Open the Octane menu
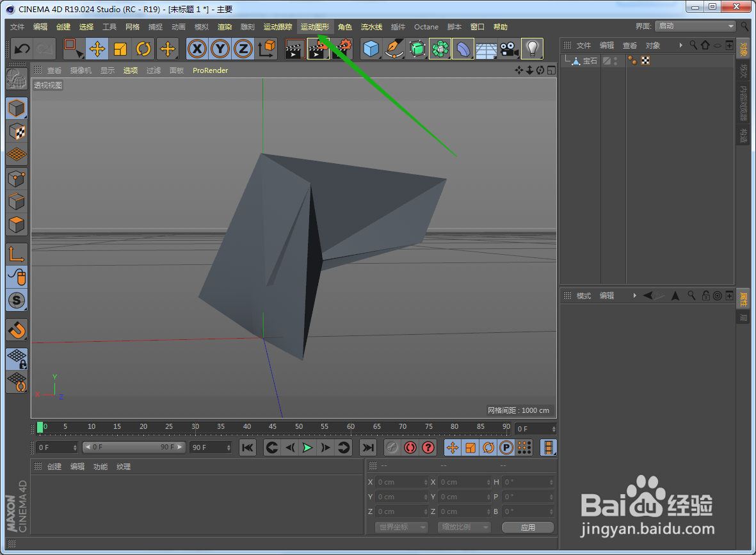Image resolution: width=756 pixels, height=555 pixels. [x=426, y=27]
